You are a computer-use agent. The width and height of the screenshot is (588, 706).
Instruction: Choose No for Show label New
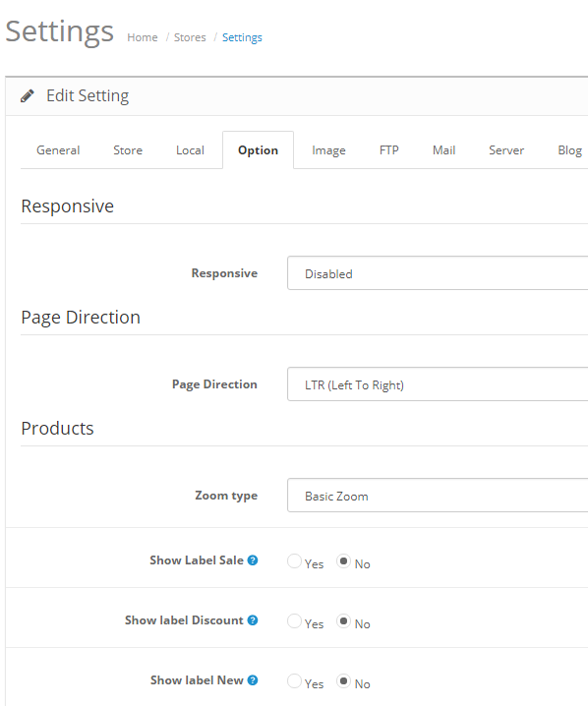(x=343, y=680)
